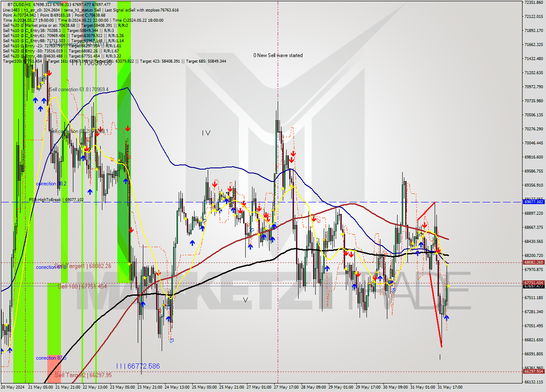546x392 pixels.
Task: Click the 68667.285 price axis label
Action: pos(533,228)
